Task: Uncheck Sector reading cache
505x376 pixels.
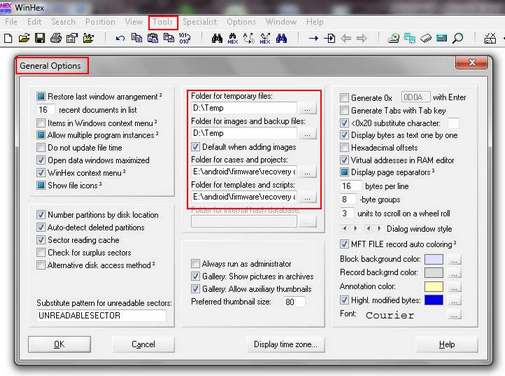Action: 41,240
